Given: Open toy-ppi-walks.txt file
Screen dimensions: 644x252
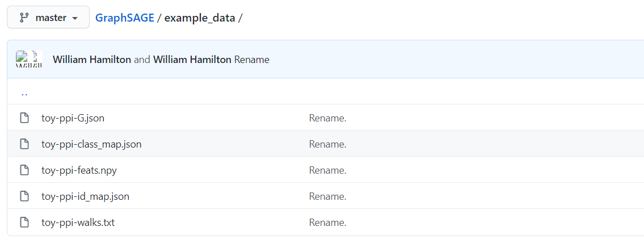Looking at the screenshot, I should 78,222.
